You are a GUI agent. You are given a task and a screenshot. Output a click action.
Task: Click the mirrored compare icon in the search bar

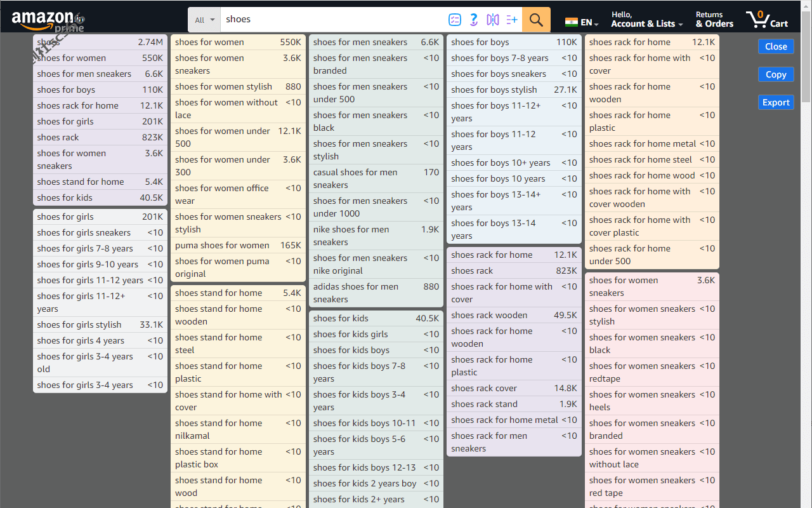(x=493, y=20)
